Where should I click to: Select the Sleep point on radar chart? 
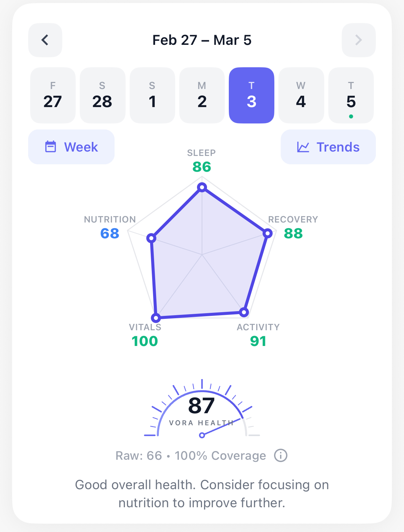[202, 187]
